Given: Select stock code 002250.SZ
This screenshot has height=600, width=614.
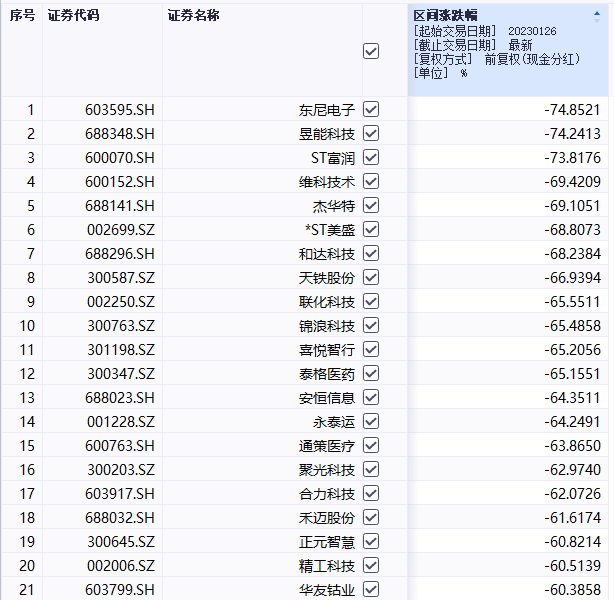Looking at the screenshot, I should (x=121, y=302).
